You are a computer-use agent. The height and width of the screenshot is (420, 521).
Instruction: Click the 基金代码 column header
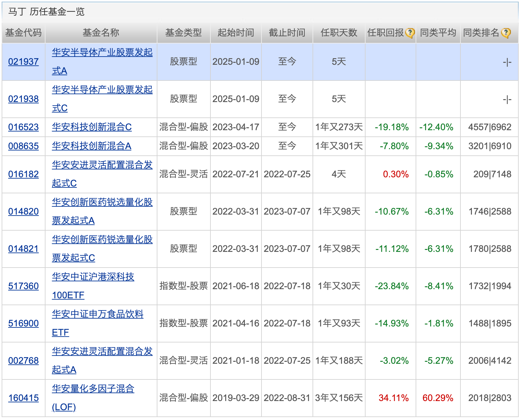pos(24,33)
